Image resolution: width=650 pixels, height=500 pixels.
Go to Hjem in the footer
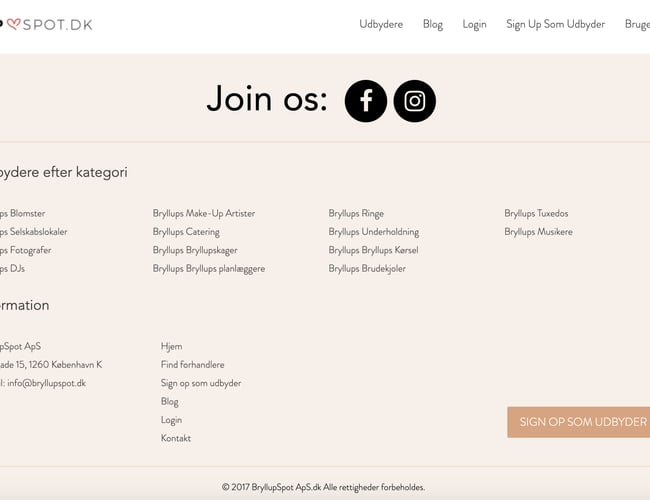(171, 347)
